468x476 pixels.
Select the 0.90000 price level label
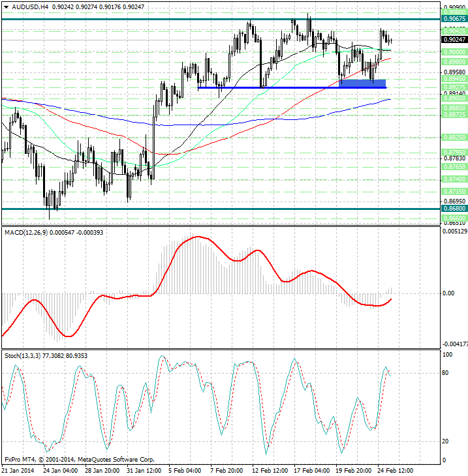tap(454, 52)
